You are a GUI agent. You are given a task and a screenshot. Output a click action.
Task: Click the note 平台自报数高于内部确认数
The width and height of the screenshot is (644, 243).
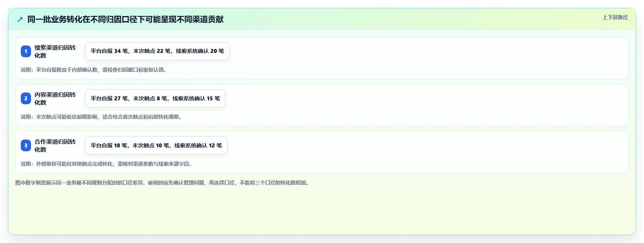pyautogui.click(x=94, y=70)
